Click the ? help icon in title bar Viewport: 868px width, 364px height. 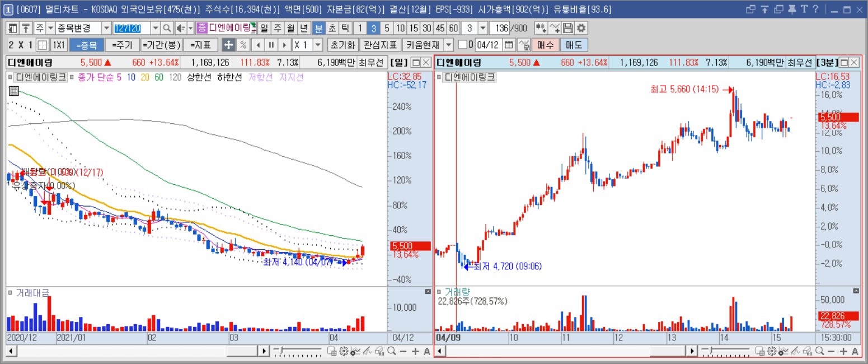tap(816, 9)
